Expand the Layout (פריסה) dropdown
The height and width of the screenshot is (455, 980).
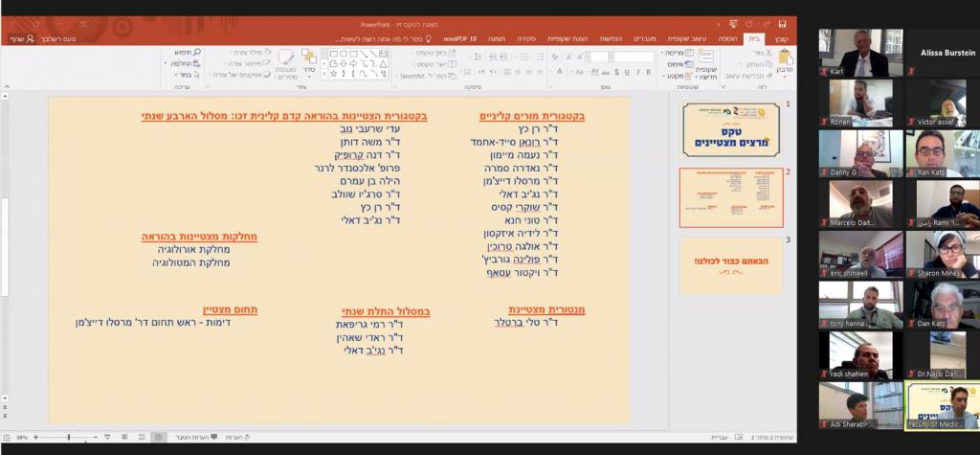[x=672, y=52]
